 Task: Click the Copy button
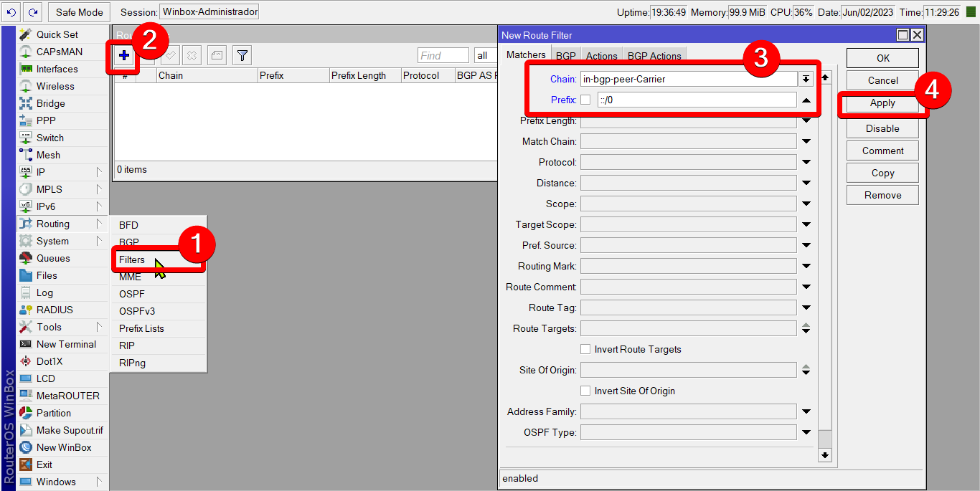(x=882, y=173)
